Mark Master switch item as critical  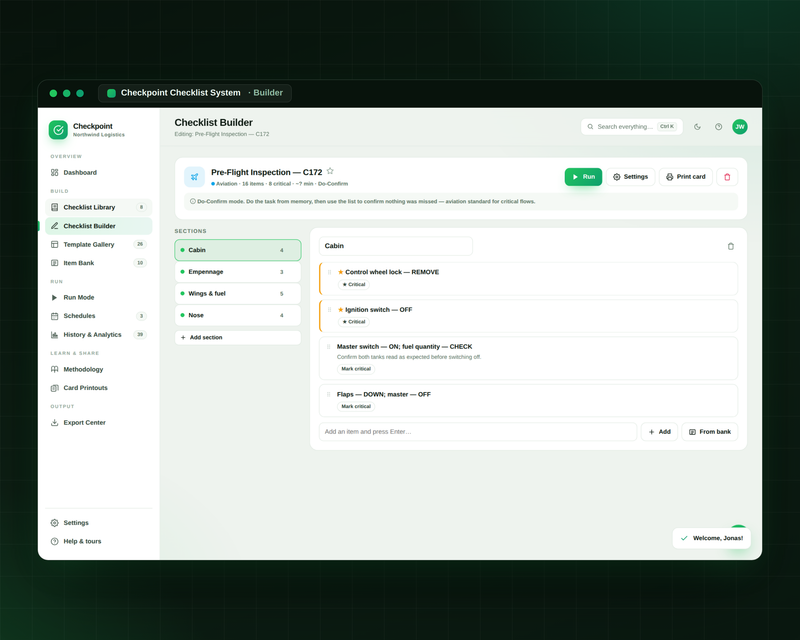(x=356, y=368)
